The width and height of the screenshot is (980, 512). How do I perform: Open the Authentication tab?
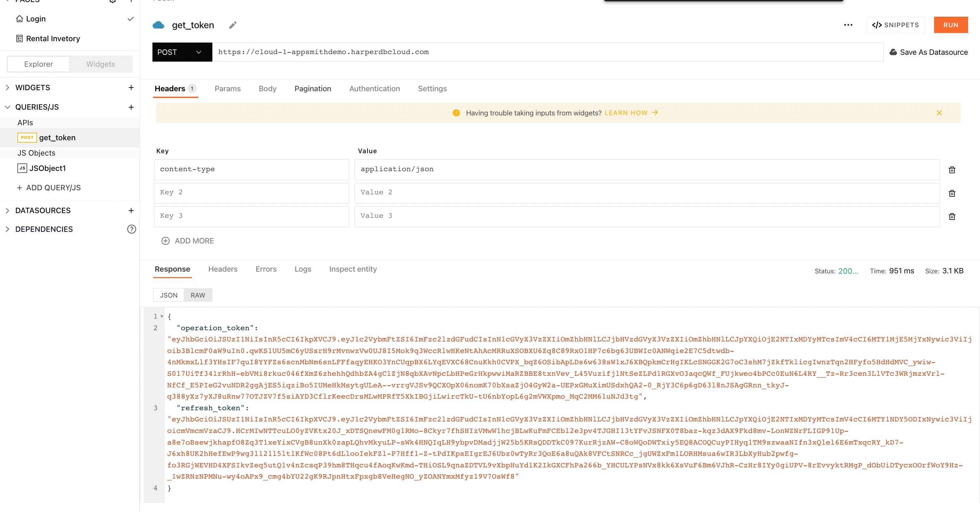click(x=374, y=89)
